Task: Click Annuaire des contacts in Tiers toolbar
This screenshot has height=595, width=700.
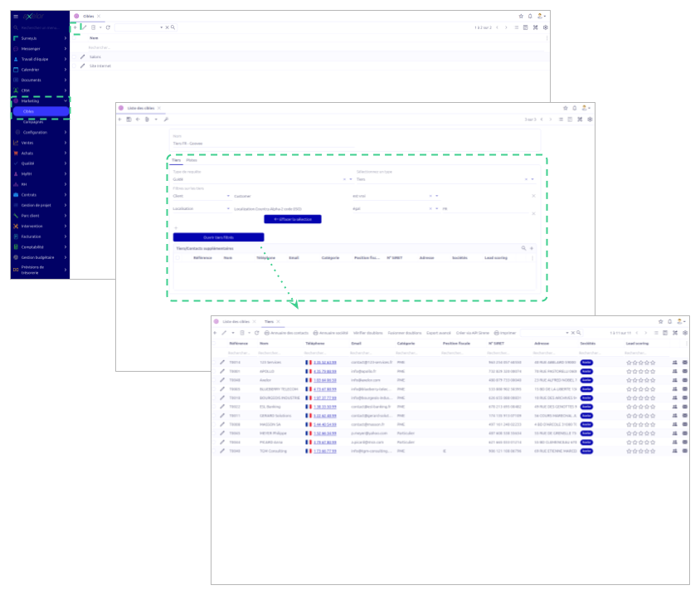Action: point(286,333)
